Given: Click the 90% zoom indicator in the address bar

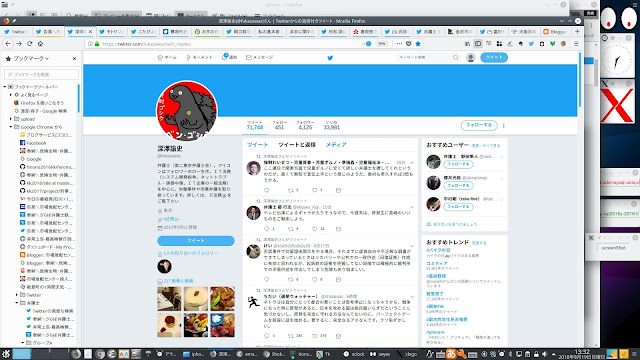Looking at the screenshot, I should tap(381, 44).
